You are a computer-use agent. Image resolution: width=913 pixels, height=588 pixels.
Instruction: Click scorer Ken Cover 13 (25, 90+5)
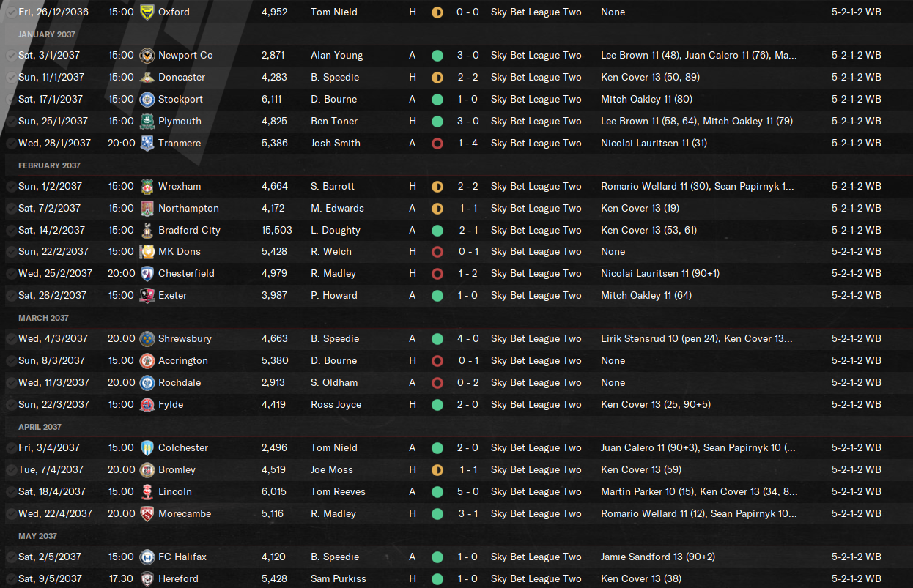pos(656,405)
